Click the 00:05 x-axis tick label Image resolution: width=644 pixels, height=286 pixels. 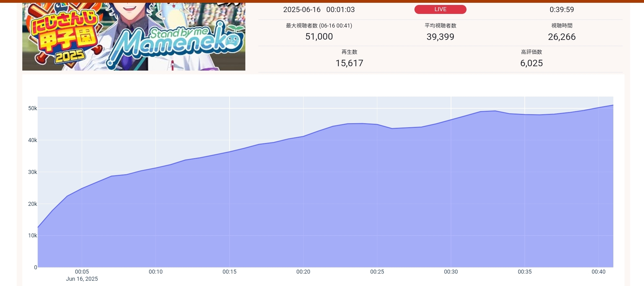[82, 272]
